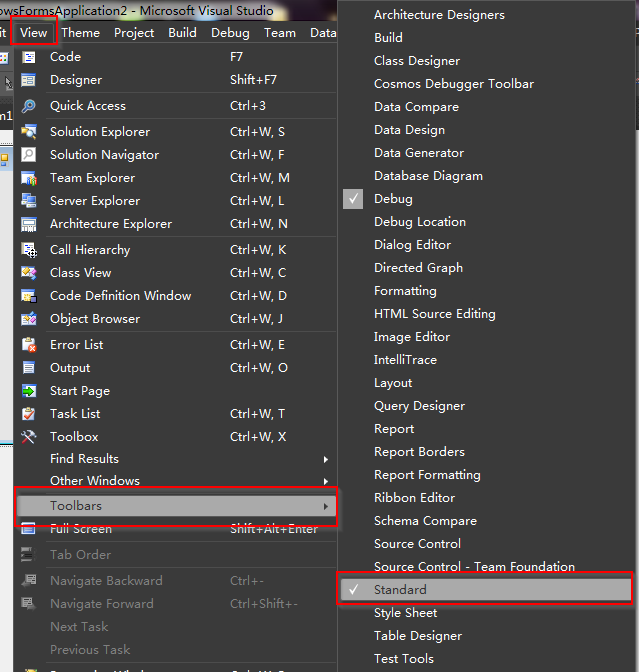Click the Call Hierarchy icon

[x=29, y=250]
